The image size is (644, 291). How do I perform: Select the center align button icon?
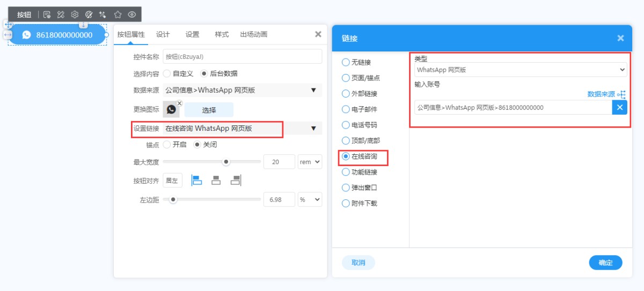click(216, 181)
